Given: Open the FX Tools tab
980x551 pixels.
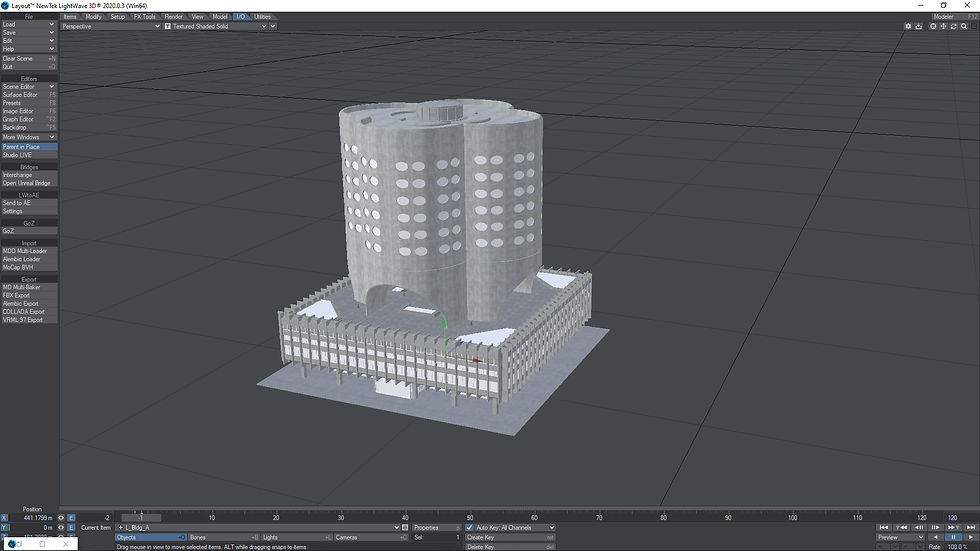Looking at the screenshot, I should click(145, 17).
